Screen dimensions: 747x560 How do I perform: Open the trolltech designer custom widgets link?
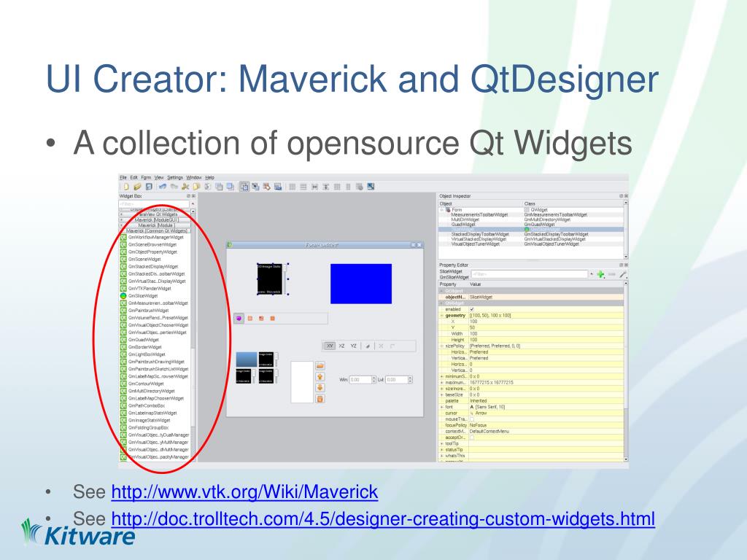383,518
